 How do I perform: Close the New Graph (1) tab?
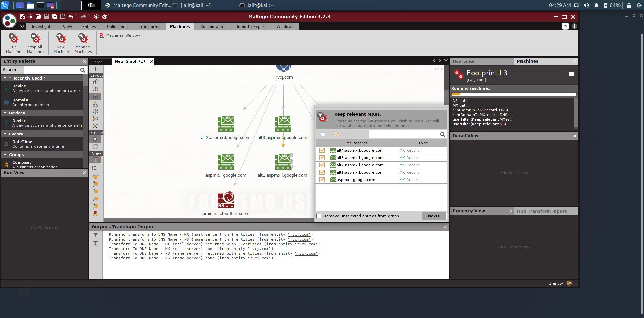(x=152, y=61)
